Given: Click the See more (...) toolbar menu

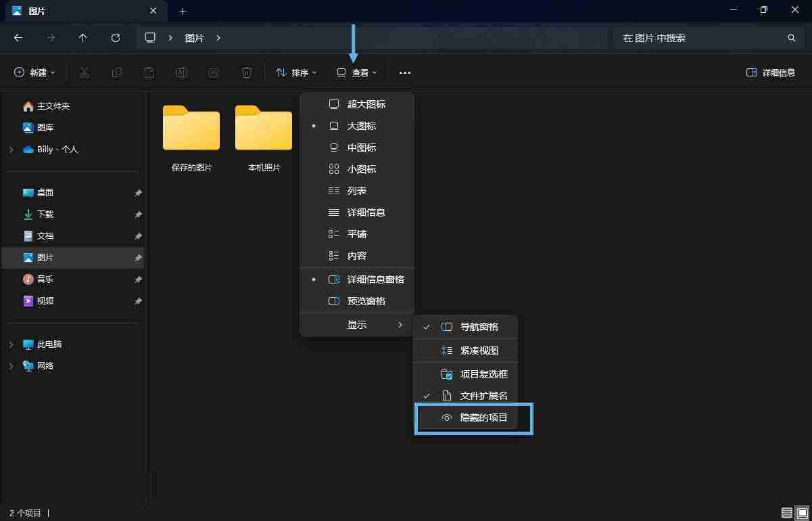Looking at the screenshot, I should (x=404, y=72).
